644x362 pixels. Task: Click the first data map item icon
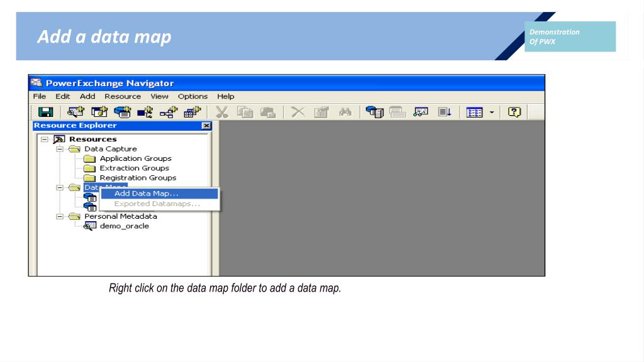[x=90, y=197]
